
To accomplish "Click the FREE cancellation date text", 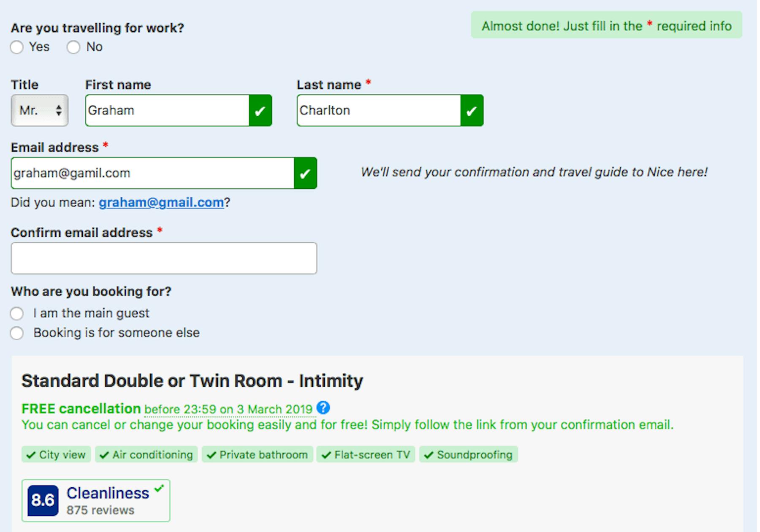I will (228, 409).
